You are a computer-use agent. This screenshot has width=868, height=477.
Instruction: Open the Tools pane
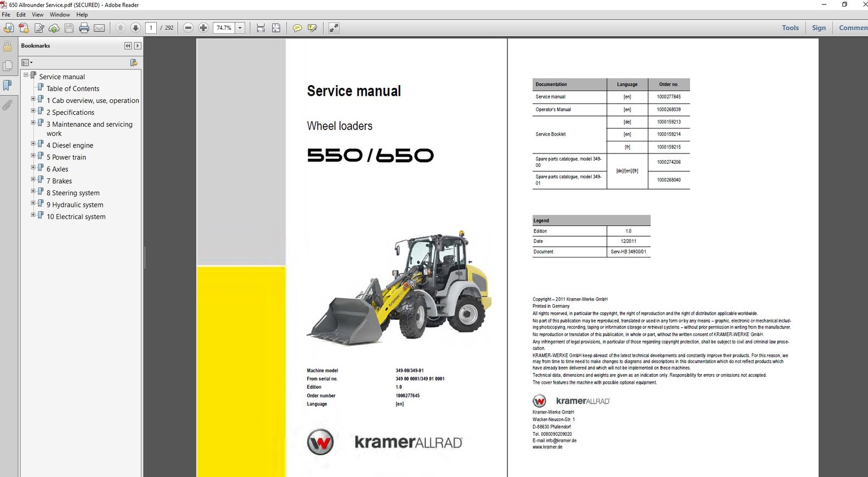coord(790,28)
